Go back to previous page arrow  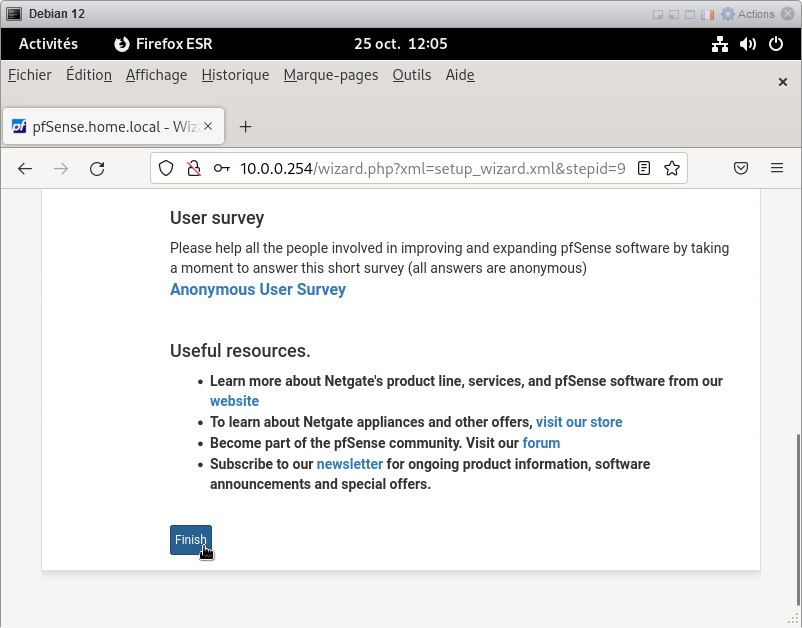tap(25, 168)
